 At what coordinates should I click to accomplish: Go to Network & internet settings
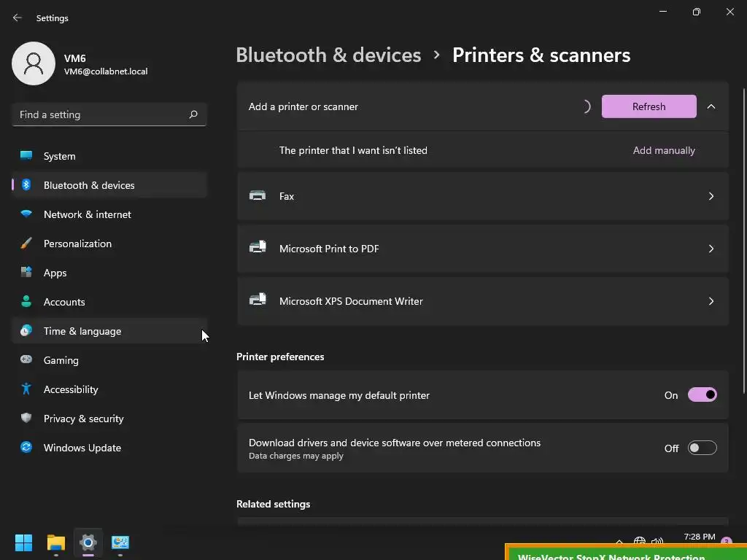tap(88, 214)
